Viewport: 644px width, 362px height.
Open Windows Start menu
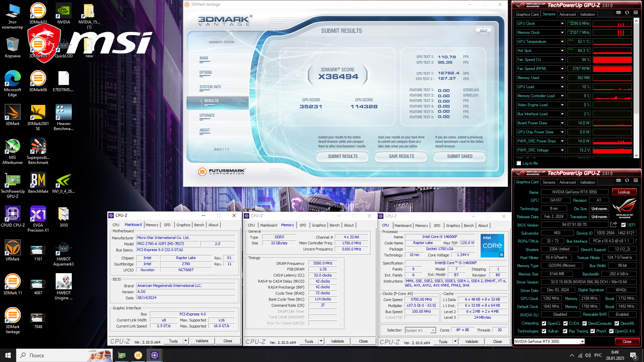8,355
